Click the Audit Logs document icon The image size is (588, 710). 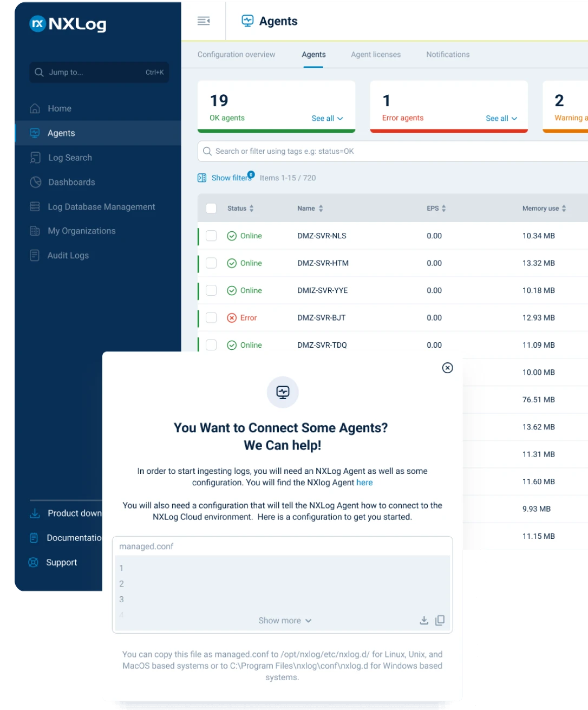click(x=35, y=255)
